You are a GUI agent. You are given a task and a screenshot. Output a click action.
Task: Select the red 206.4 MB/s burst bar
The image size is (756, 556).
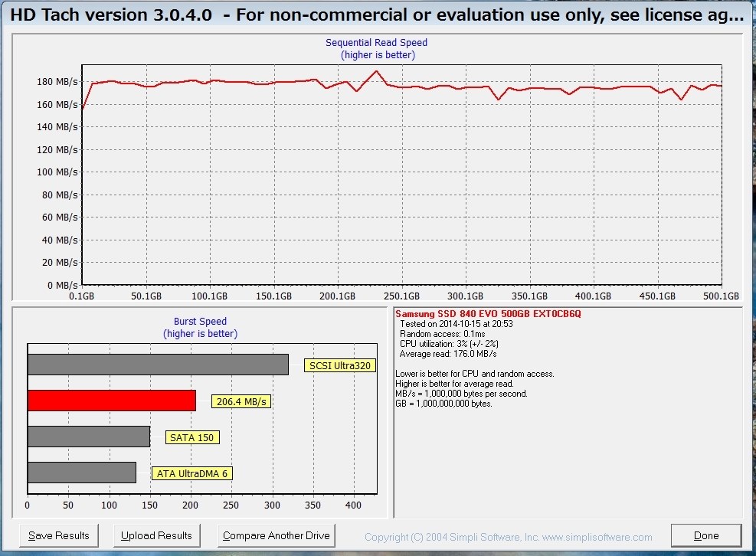112,401
